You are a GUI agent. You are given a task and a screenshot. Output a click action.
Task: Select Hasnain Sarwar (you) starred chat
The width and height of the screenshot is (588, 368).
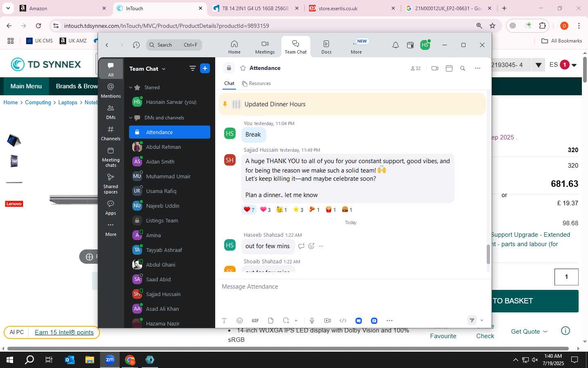(169, 102)
